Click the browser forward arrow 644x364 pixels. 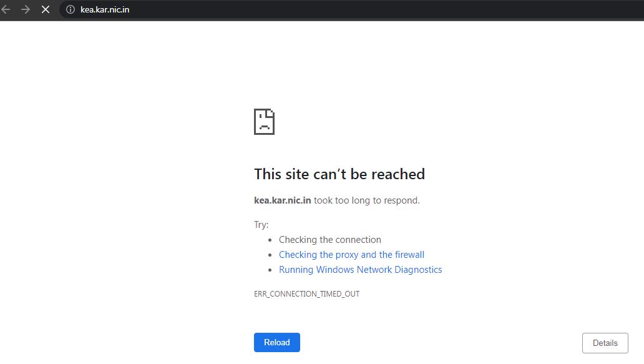[26, 9]
